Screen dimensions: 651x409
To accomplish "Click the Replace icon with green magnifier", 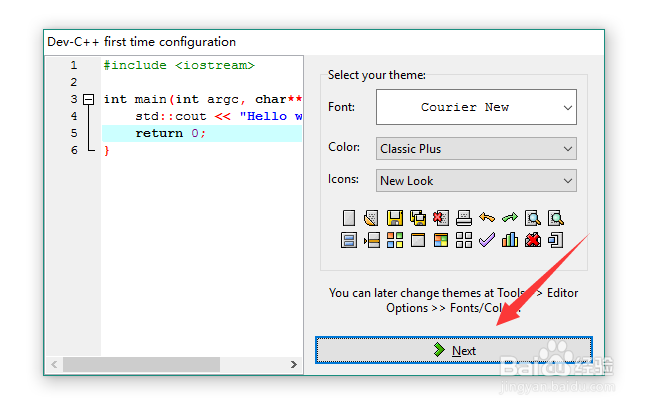I will coord(556,218).
